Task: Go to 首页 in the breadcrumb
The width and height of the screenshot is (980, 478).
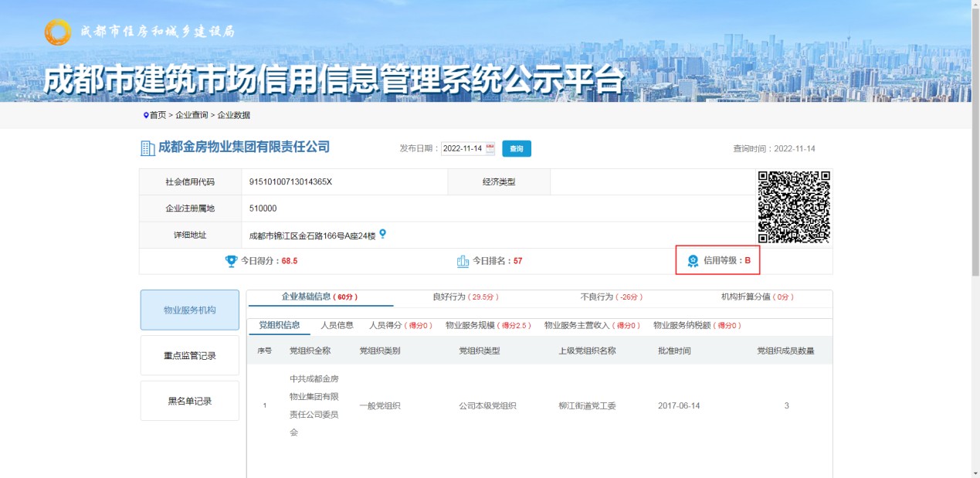Action: [158, 115]
